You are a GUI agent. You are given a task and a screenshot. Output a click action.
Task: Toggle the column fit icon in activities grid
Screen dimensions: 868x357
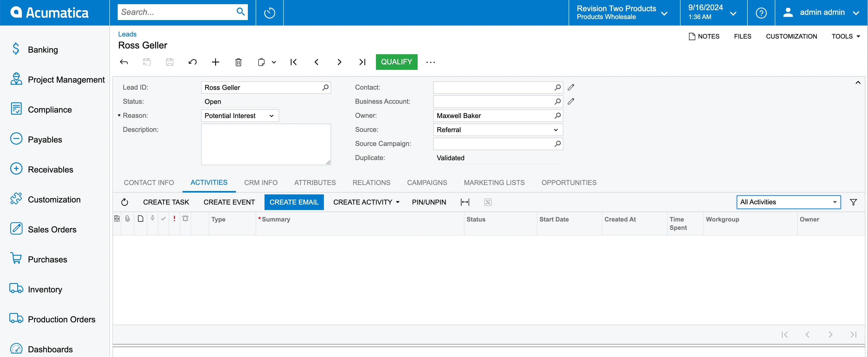click(466, 202)
